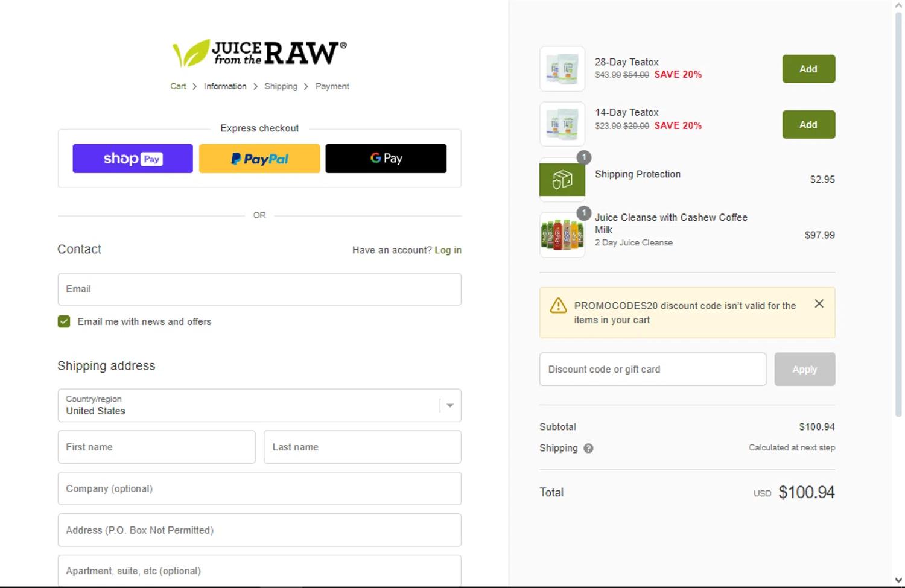Click the Juice Cleanse bottles thumbnail
Viewport: 905px width, 588px height.
[562, 235]
